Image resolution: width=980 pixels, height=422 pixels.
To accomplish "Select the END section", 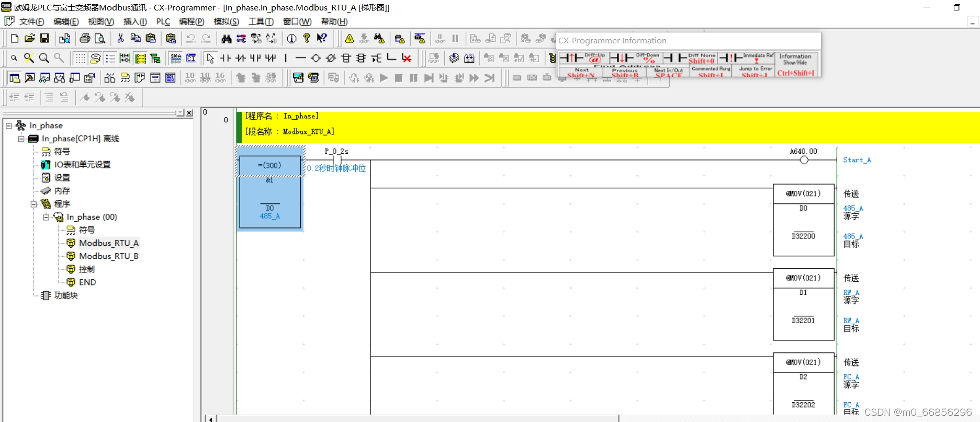I will [x=87, y=282].
